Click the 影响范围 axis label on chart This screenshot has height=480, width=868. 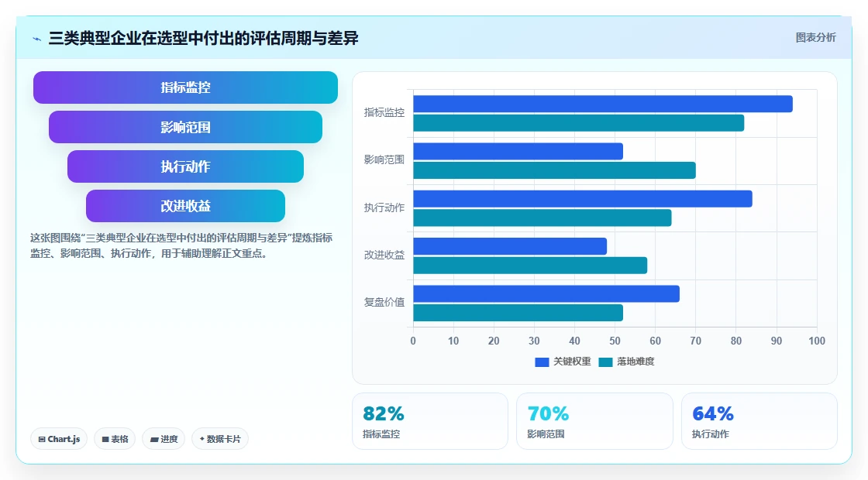pyautogui.click(x=384, y=159)
